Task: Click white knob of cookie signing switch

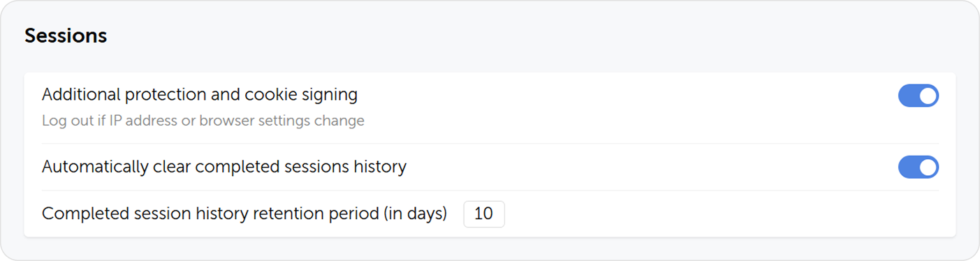Action: pyautogui.click(x=928, y=96)
